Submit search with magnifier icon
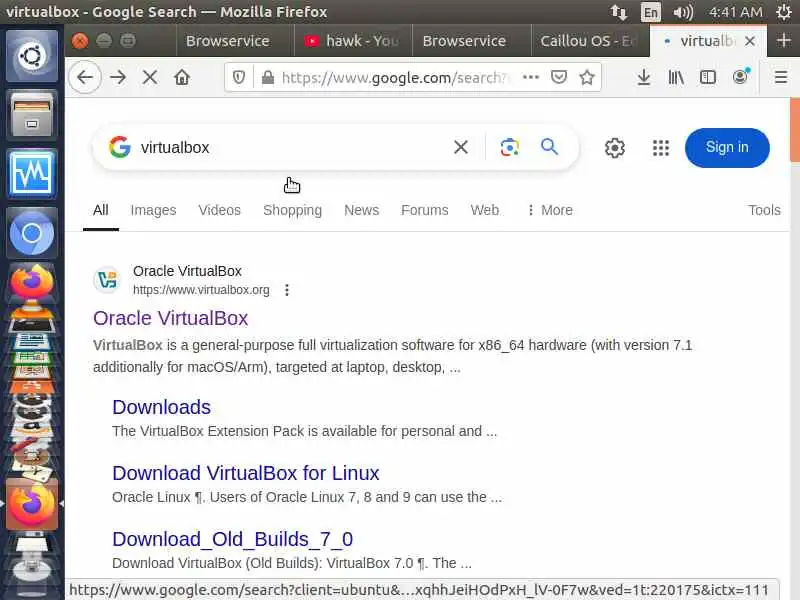The width and height of the screenshot is (800, 600). coord(549,147)
